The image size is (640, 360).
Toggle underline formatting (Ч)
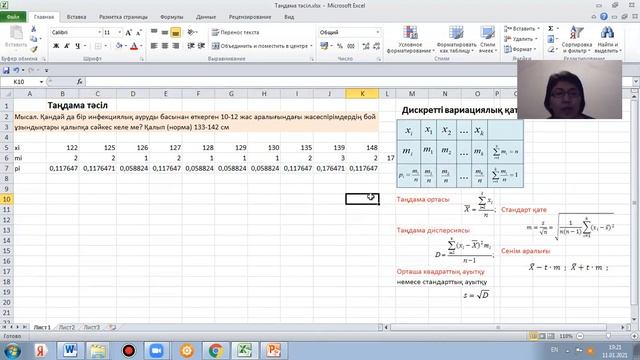77,46
